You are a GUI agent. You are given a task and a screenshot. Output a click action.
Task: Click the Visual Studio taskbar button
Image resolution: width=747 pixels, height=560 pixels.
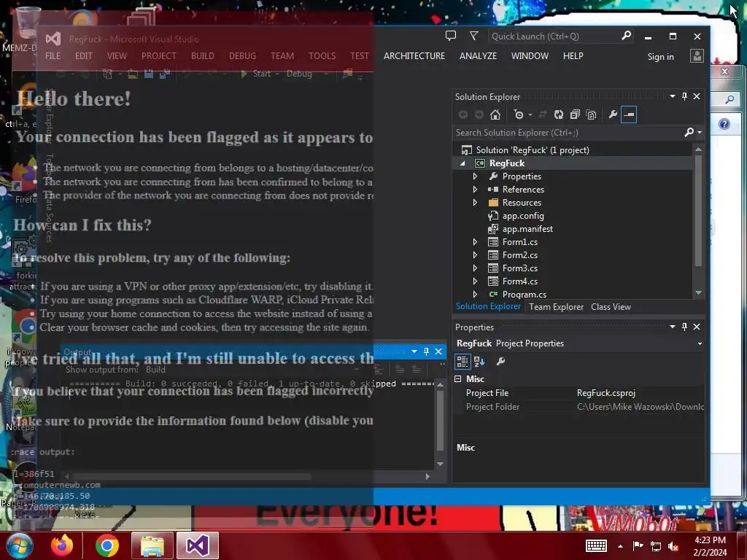(x=197, y=545)
